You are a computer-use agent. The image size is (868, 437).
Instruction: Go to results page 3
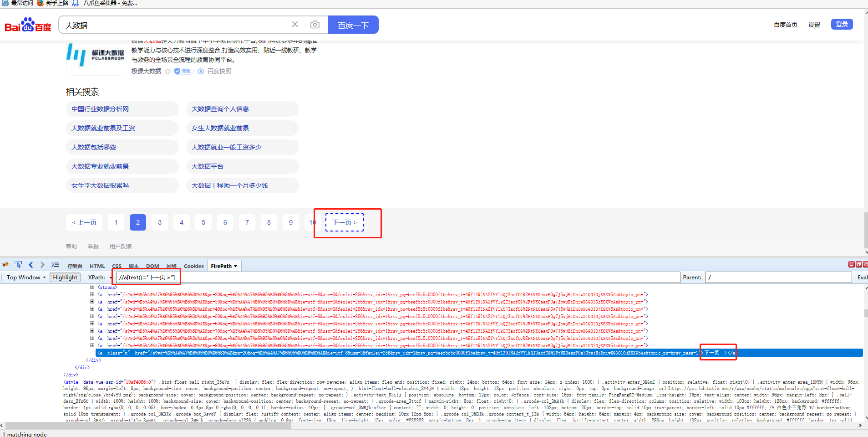coord(160,222)
